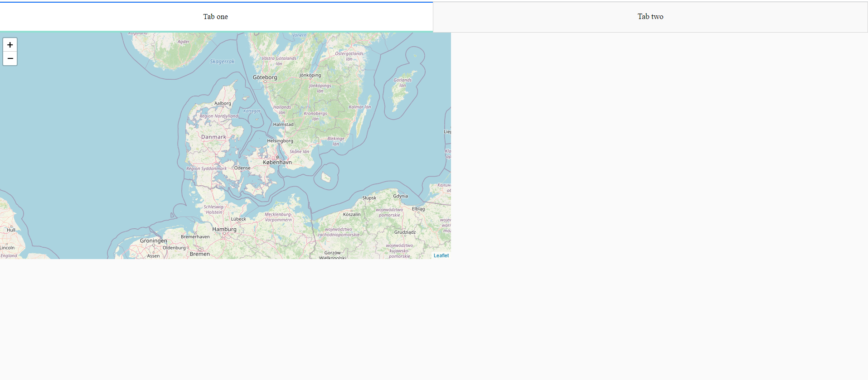Click the Grudziądz label
Image resolution: width=868 pixels, height=380 pixels.
pyautogui.click(x=405, y=232)
